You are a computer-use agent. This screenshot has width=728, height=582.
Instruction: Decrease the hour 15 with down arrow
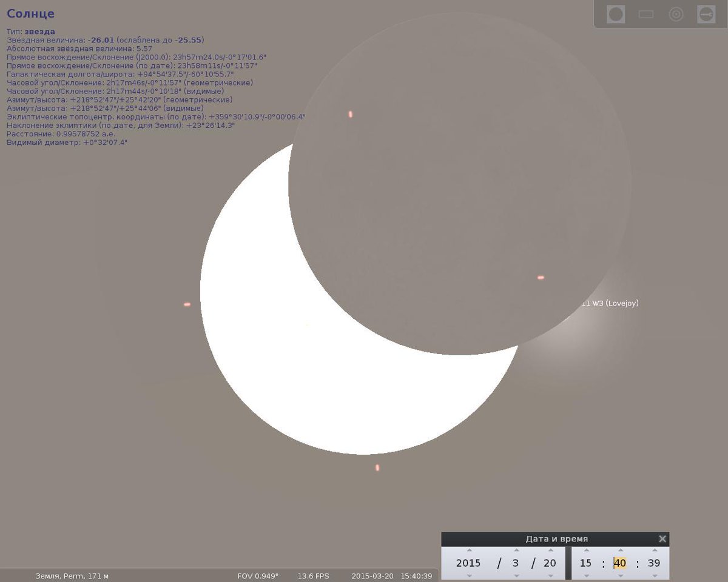(585, 575)
